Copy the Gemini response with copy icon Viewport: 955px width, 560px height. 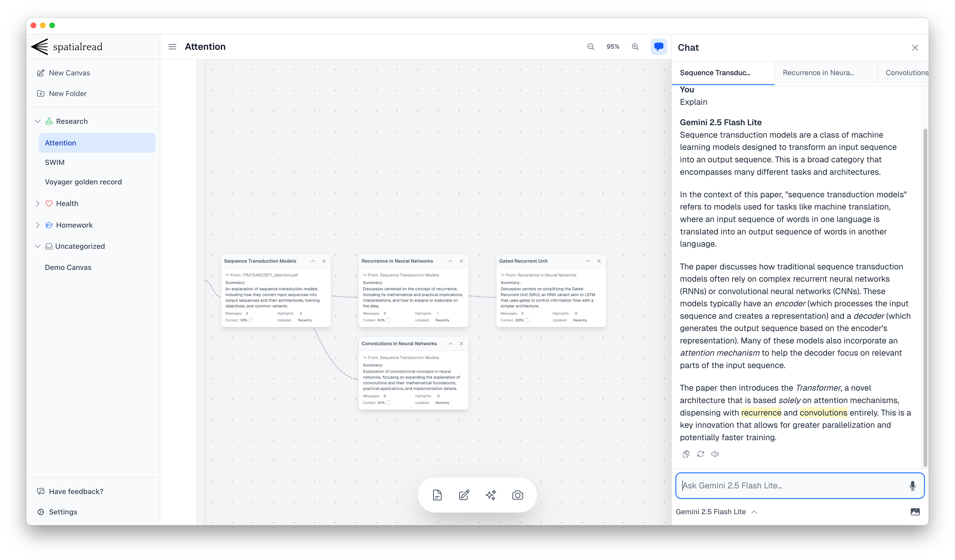(x=685, y=454)
